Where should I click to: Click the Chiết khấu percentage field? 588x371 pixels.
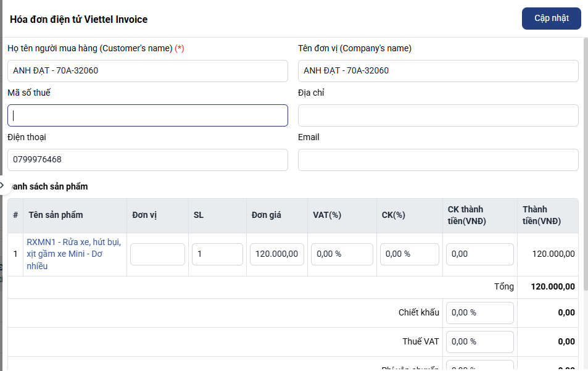pyautogui.click(x=479, y=313)
